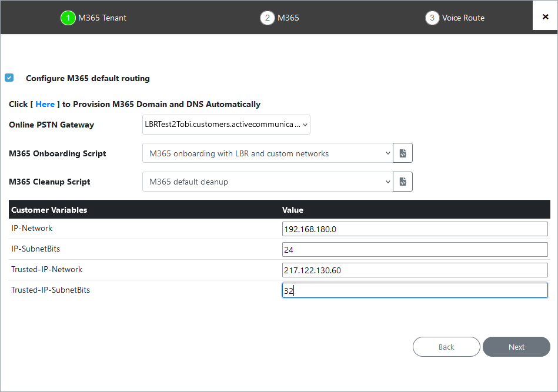Expand the Online PSTN Gateway dropdown

226,125
